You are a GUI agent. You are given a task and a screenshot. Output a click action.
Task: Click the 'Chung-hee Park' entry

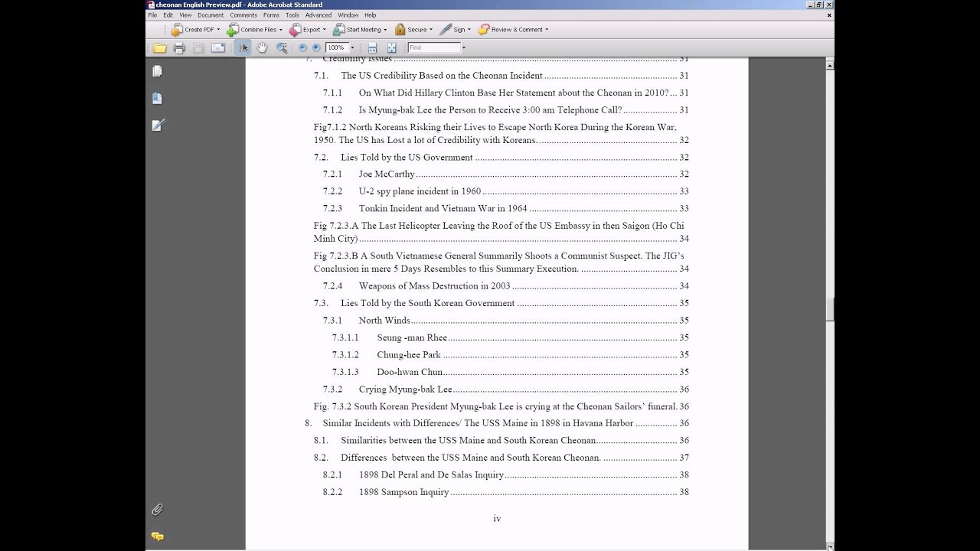(409, 355)
